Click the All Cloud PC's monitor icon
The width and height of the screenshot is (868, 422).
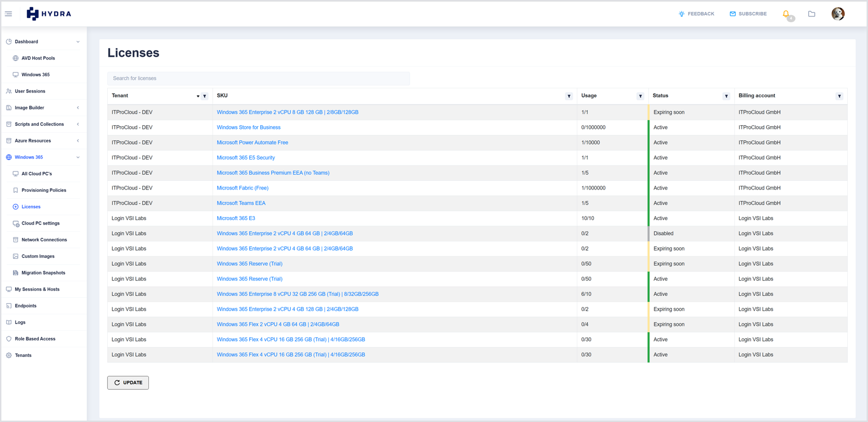tap(16, 174)
